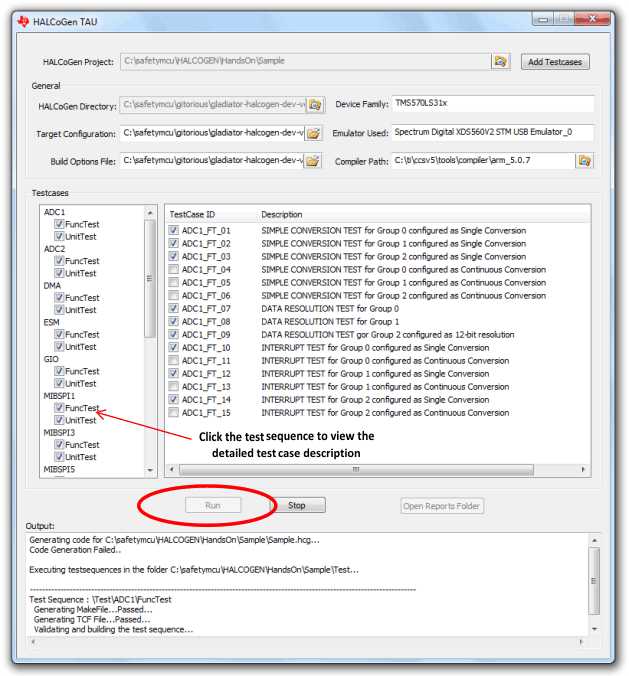Uncheck test case ADC1_FT_12

173,373
